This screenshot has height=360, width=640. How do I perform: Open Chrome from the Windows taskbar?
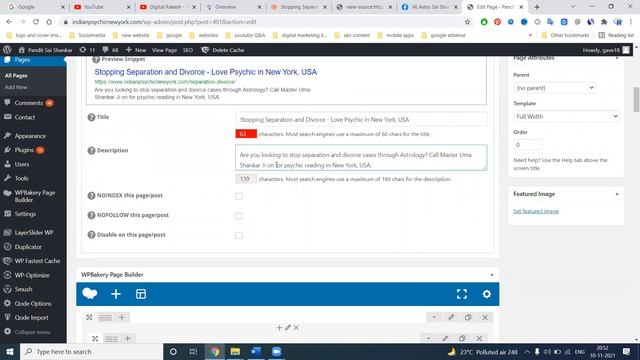(215, 351)
